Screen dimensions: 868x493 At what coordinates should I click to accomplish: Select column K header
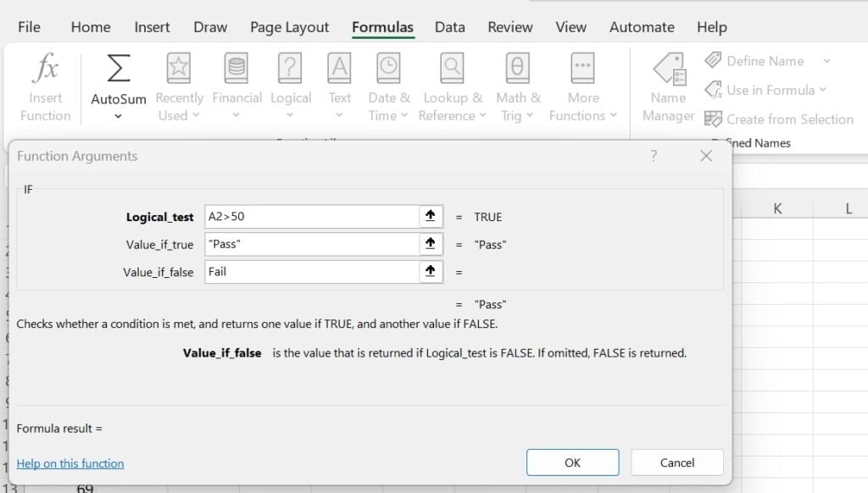pos(777,208)
